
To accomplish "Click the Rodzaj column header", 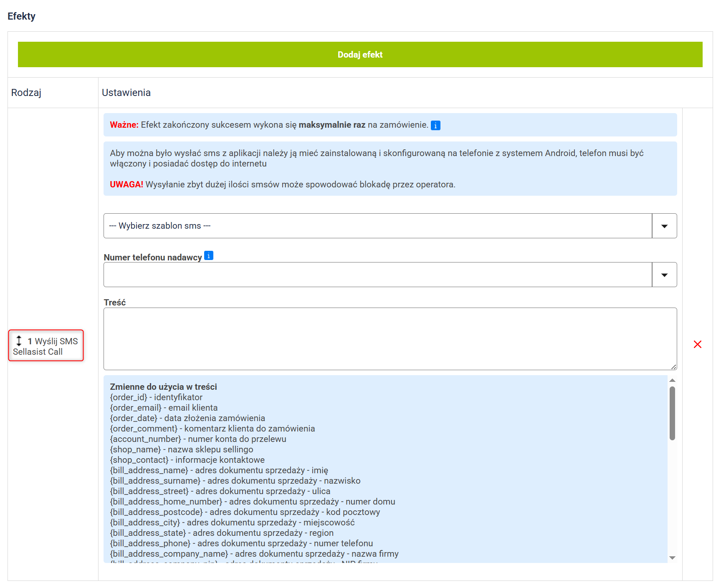I will tap(26, 93).
